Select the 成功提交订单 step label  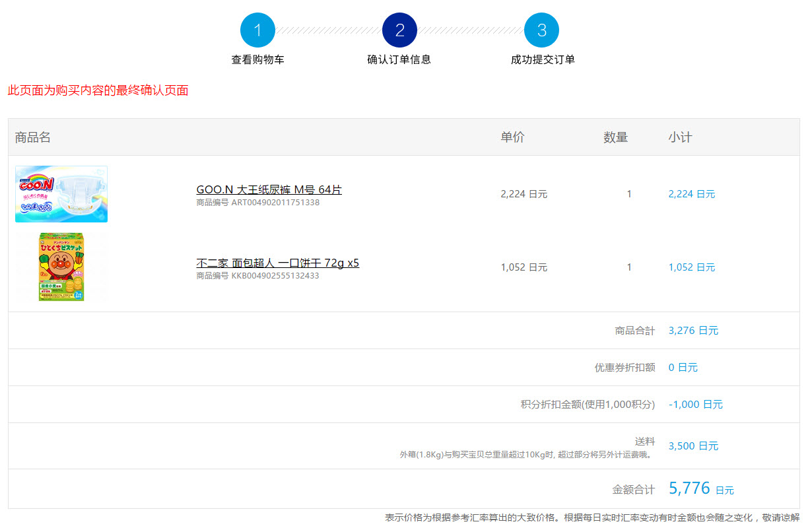click(543, 59)
